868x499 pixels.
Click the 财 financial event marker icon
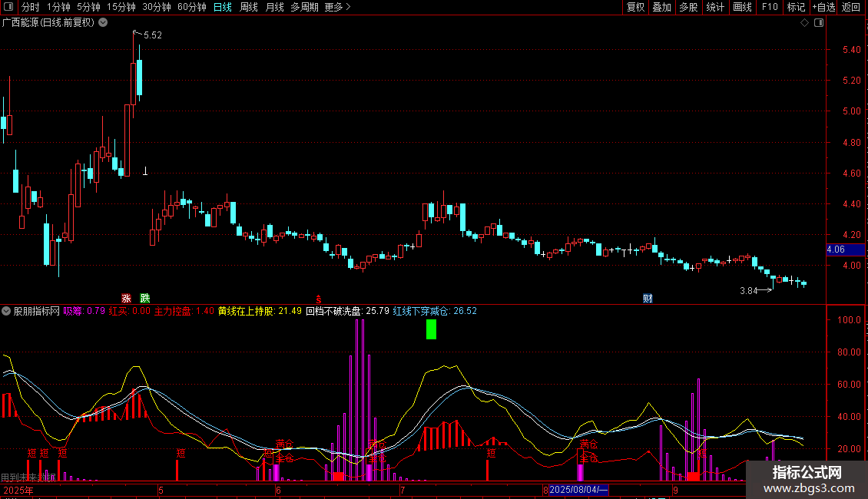coord(648,299)
